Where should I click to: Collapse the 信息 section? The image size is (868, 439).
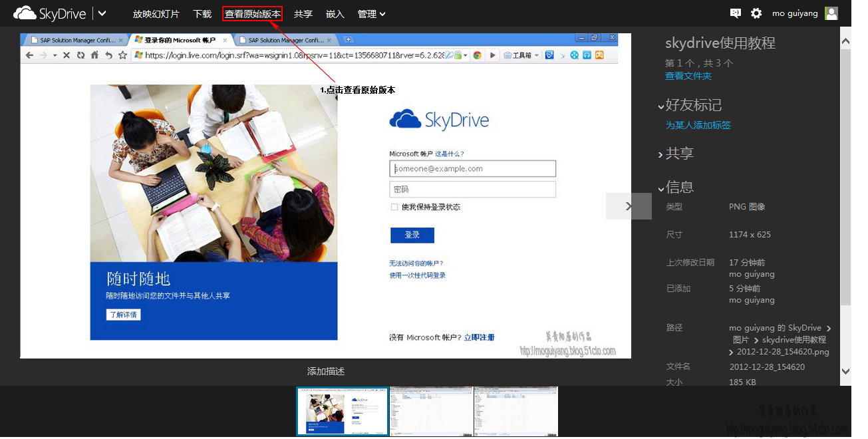pos(675,188)
